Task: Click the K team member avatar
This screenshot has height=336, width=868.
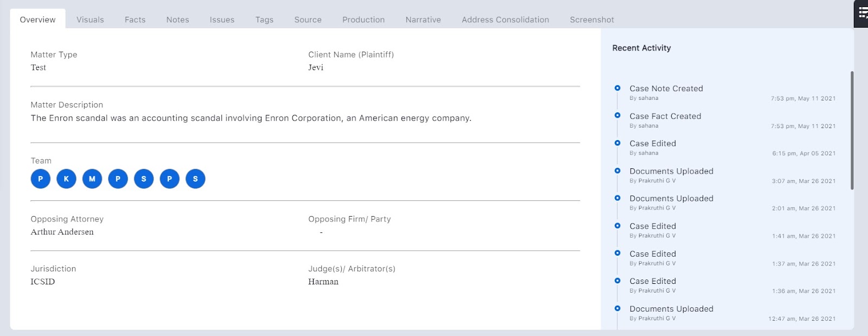Action: (66, 179)
